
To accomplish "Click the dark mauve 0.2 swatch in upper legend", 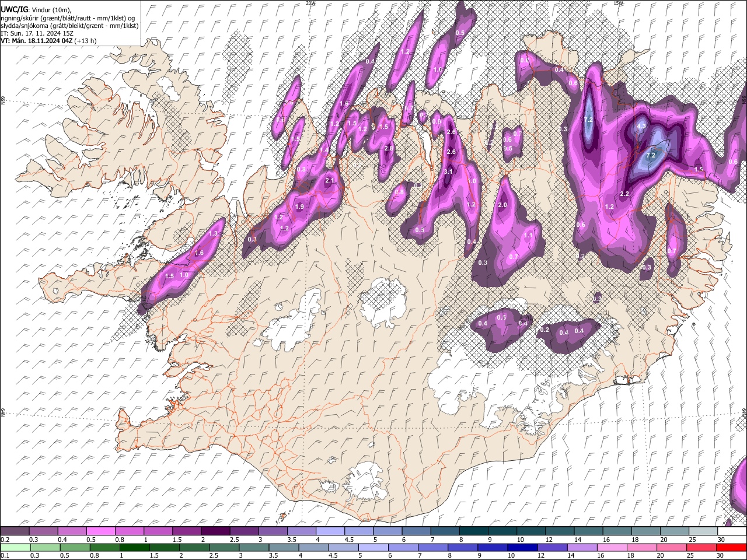I will [15, 531].
